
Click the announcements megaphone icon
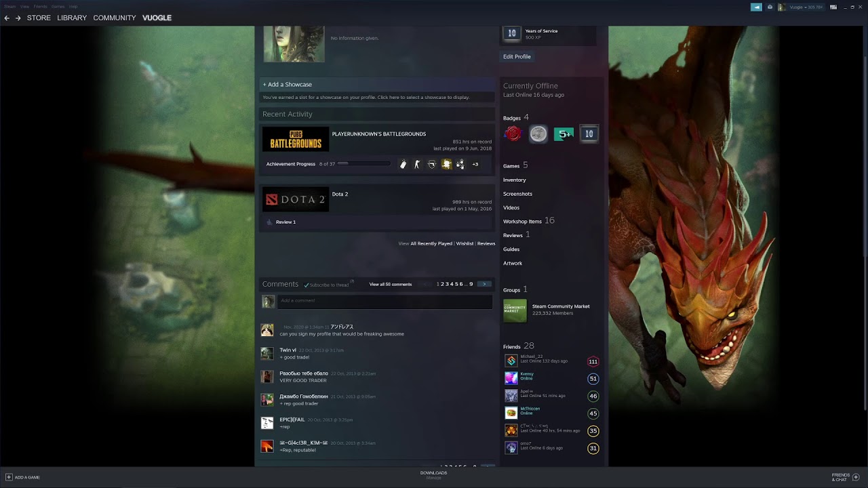[x=756, y=7]
